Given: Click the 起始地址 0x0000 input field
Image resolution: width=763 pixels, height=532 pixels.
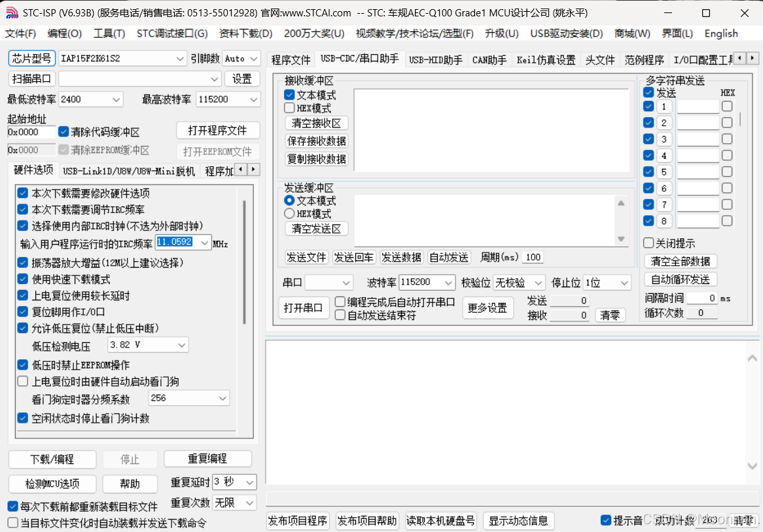Looking at the screenshot, I should (31, 132).
